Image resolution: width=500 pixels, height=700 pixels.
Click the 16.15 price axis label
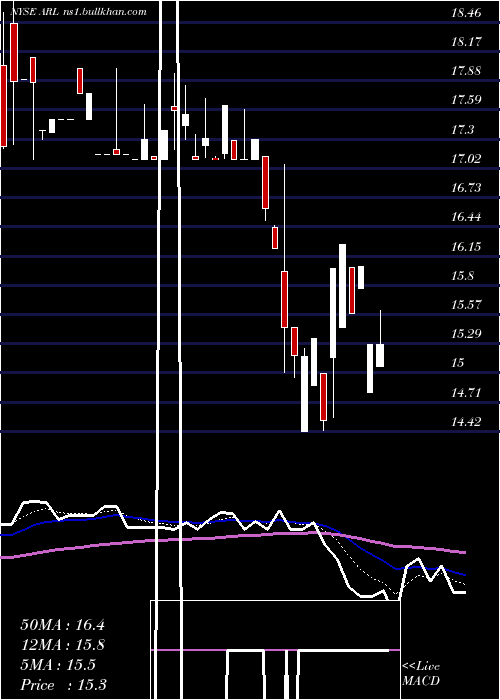coord(466,246)
